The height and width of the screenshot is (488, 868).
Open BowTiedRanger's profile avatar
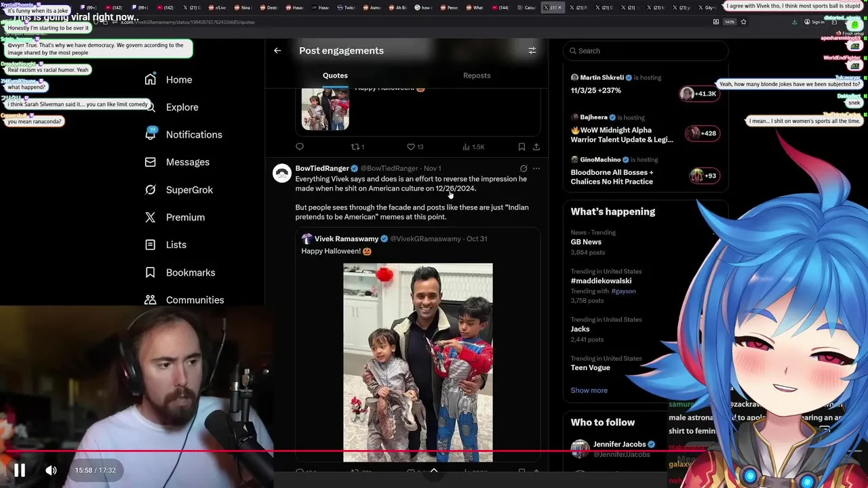(x=281, y=173)
